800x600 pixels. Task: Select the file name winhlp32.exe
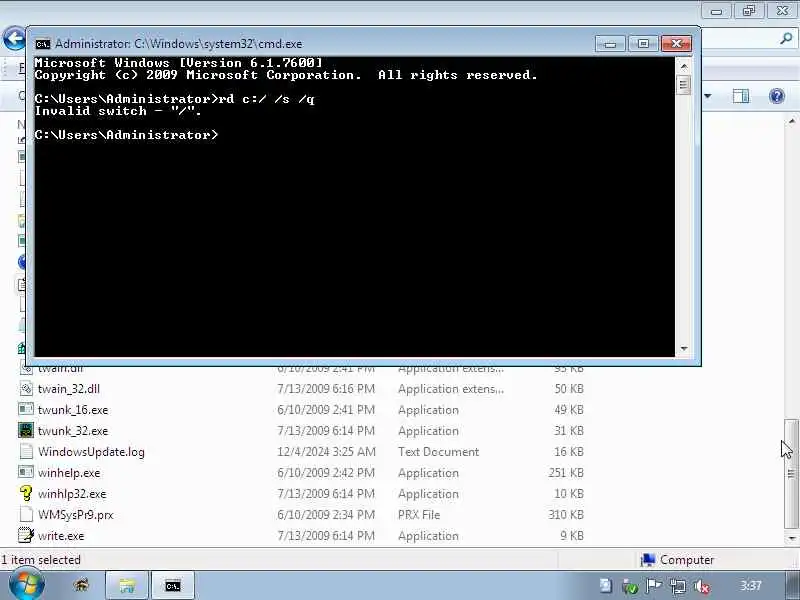point(72,494)
